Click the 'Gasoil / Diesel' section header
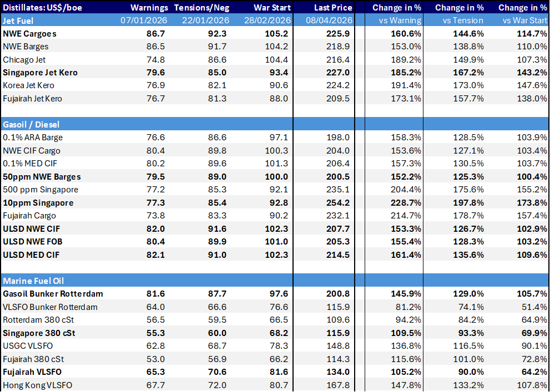 point(31,124)
